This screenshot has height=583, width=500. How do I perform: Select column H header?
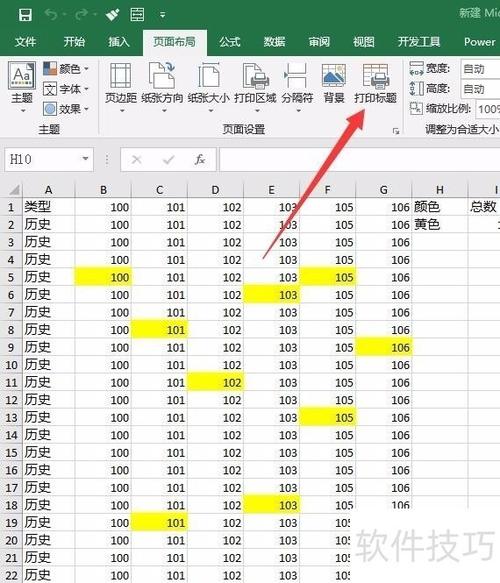[440, 190]
